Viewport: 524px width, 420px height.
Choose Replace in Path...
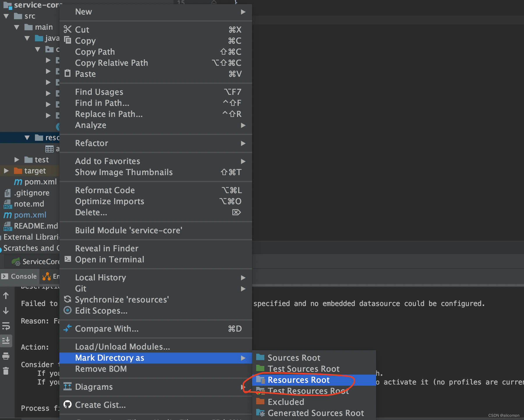pos(156,114)
